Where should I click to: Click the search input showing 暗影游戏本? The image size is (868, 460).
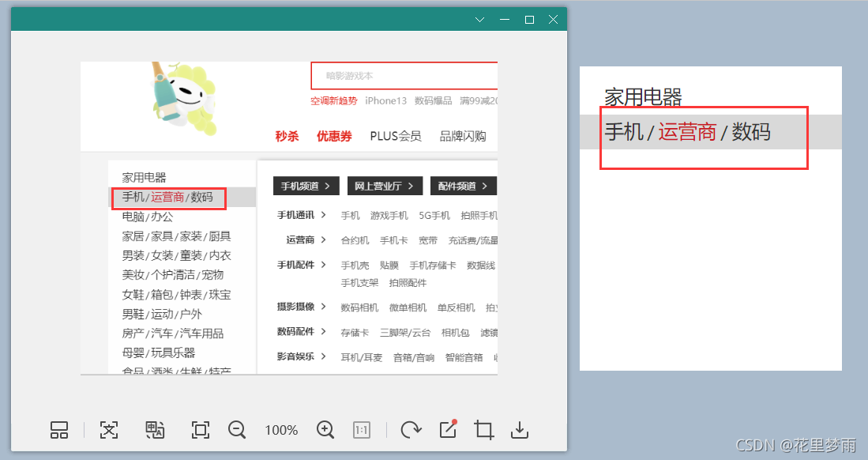[404, 76]
